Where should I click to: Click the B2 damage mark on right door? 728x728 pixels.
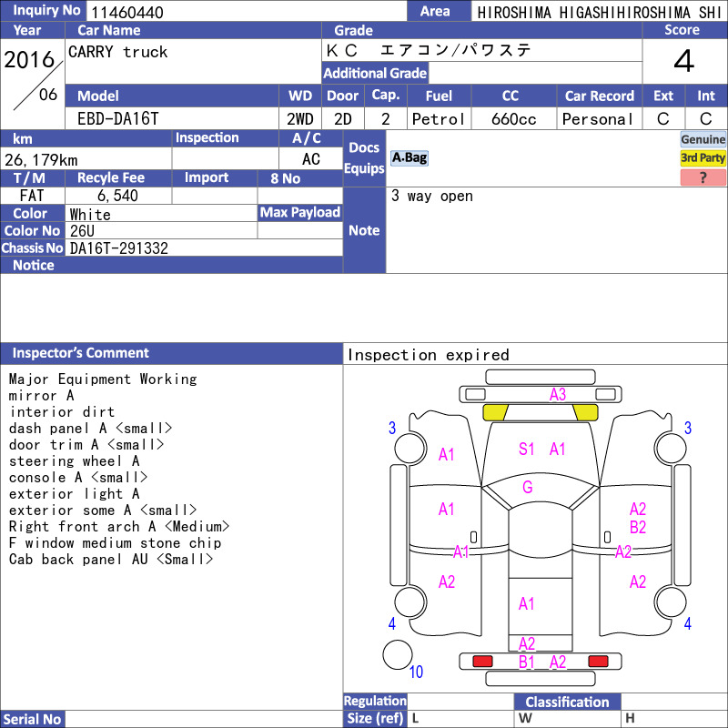point(638,528)
